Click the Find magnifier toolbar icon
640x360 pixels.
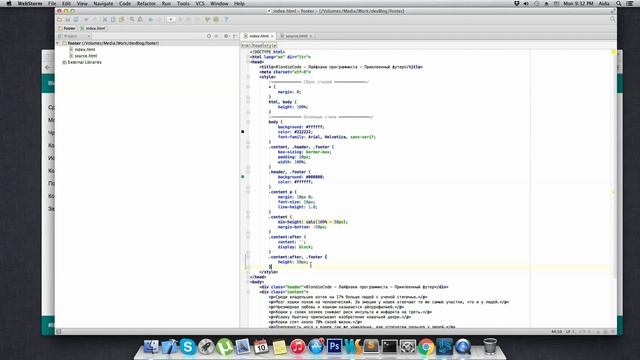point(132,19)
